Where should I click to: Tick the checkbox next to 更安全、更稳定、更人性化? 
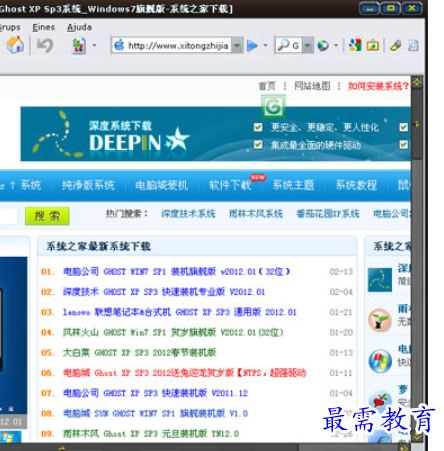click(x=258, y=127)
